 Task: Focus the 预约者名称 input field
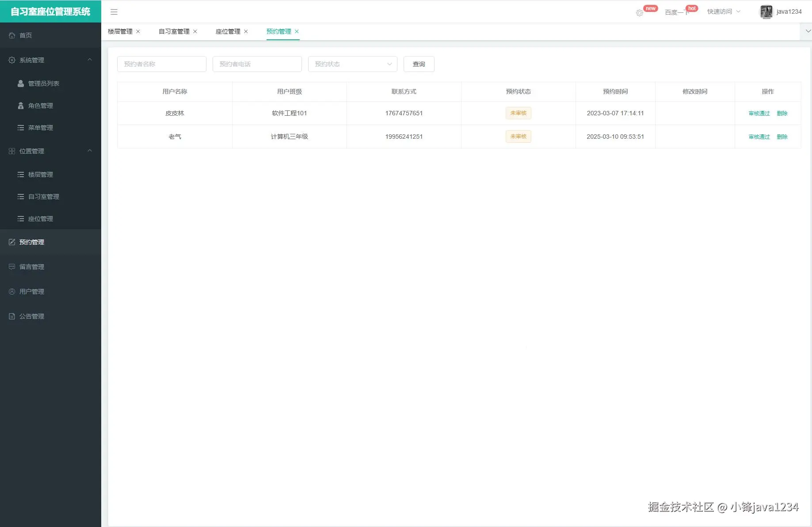pos(162,64)
